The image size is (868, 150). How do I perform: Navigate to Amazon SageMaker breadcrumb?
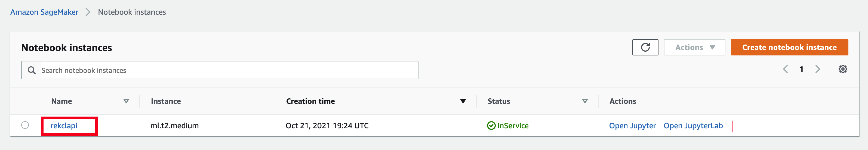[x=44, y=12]
